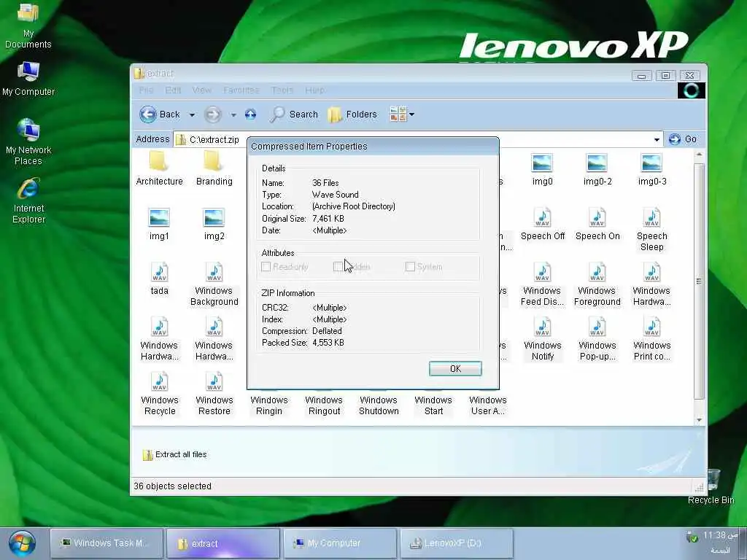This screenshot has height=560, width=747.
Task: Click the Back arrow icon in extract window
Action: [x=147, y=114]
